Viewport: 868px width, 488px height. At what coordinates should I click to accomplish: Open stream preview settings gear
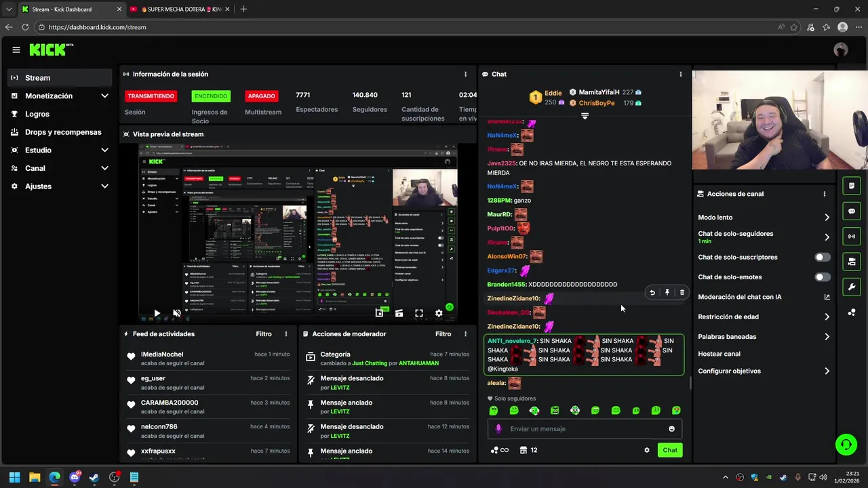click(x=439, y=313)
